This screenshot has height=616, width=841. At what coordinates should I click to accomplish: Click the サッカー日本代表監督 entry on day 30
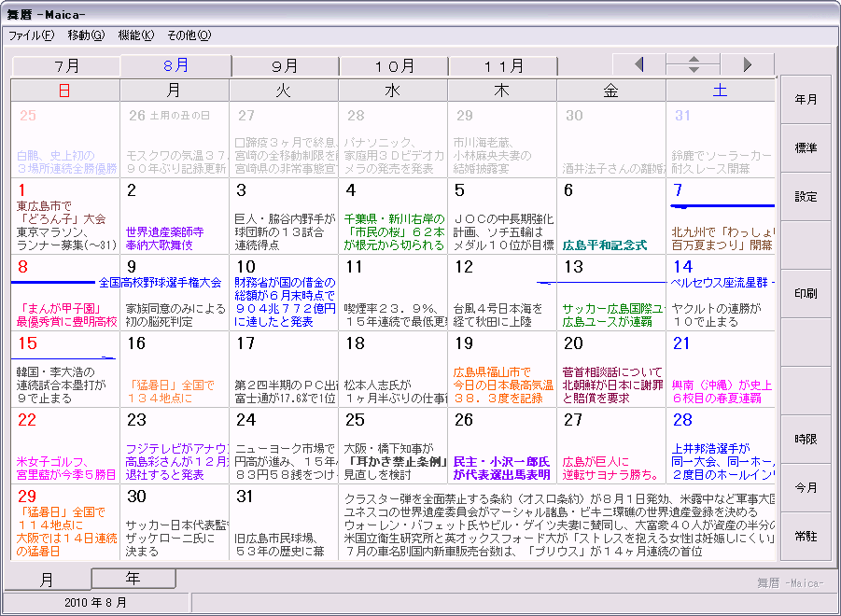tap(177, 539)
